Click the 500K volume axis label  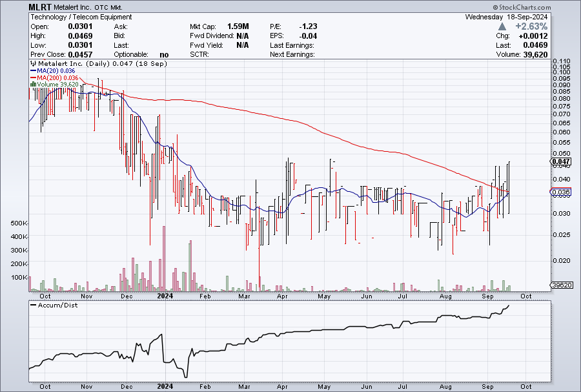pyautogui.click(x=19, y=223)
